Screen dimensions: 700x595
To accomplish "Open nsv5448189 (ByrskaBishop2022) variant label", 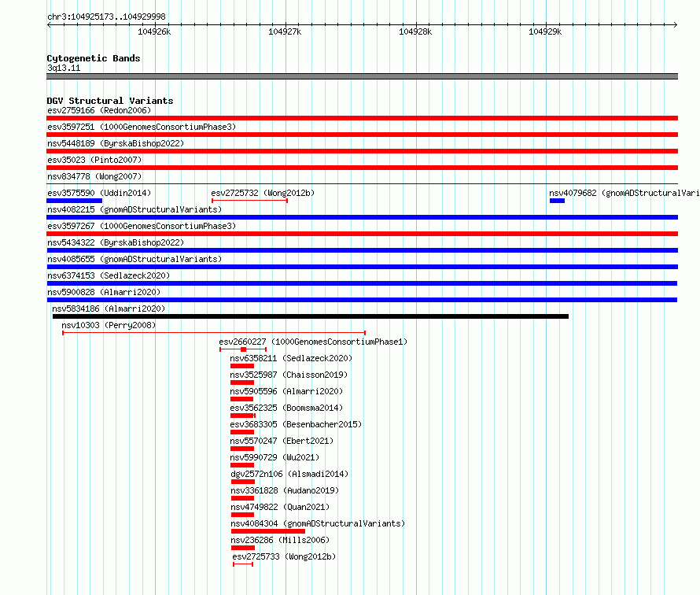I will 116,143.
